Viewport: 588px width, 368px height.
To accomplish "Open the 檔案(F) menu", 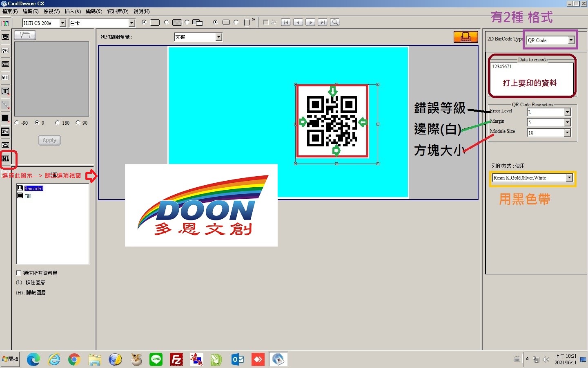I will [10, 11].
